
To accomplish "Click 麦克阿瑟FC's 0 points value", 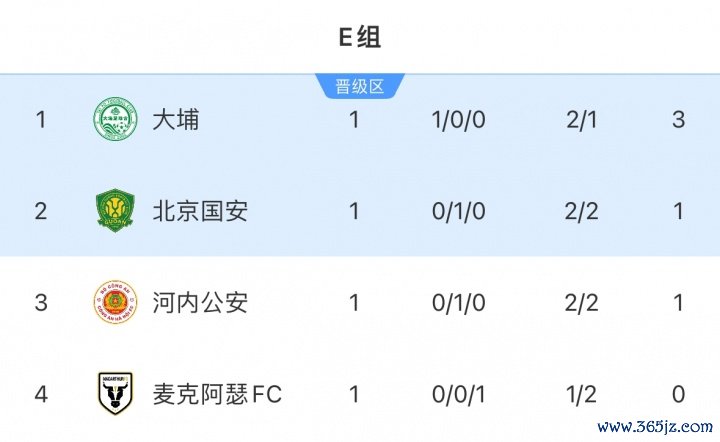I will (679, 395).
